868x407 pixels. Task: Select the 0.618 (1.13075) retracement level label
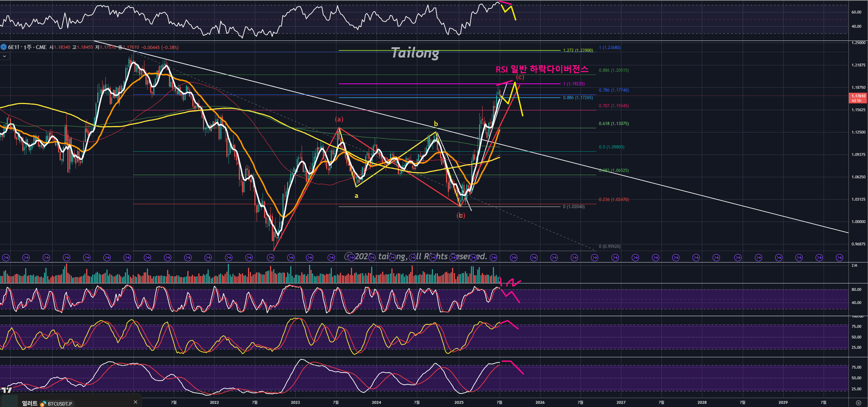pyautogui.click(x=614, y=124)
